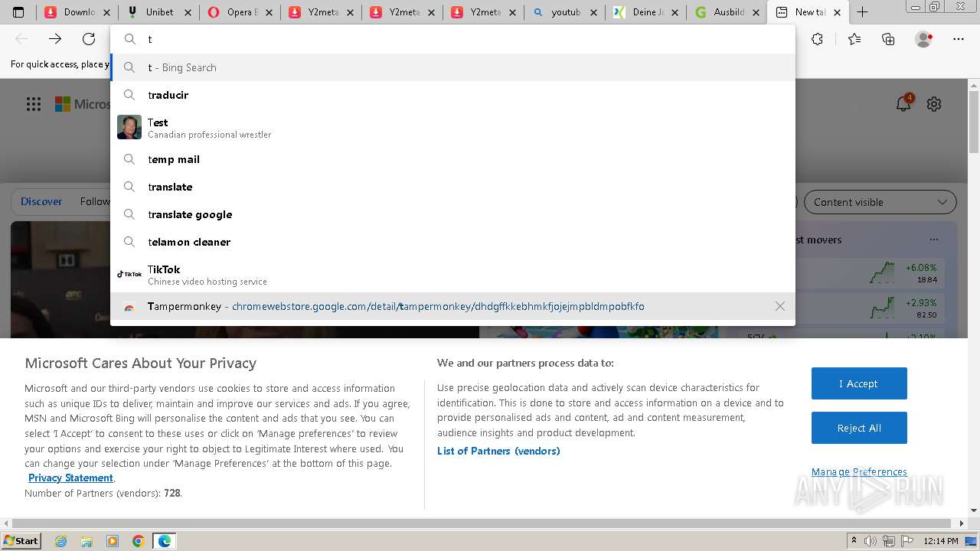Select the +6.08% stock mover row
980x551 pixels.
tap(844, 273)
